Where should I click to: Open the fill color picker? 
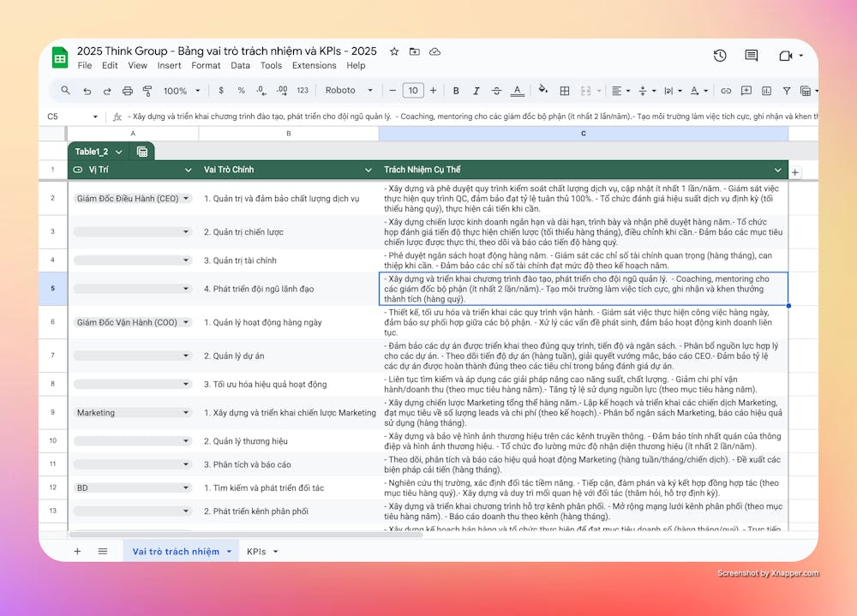pyautogui.click(x=542, y=91)
